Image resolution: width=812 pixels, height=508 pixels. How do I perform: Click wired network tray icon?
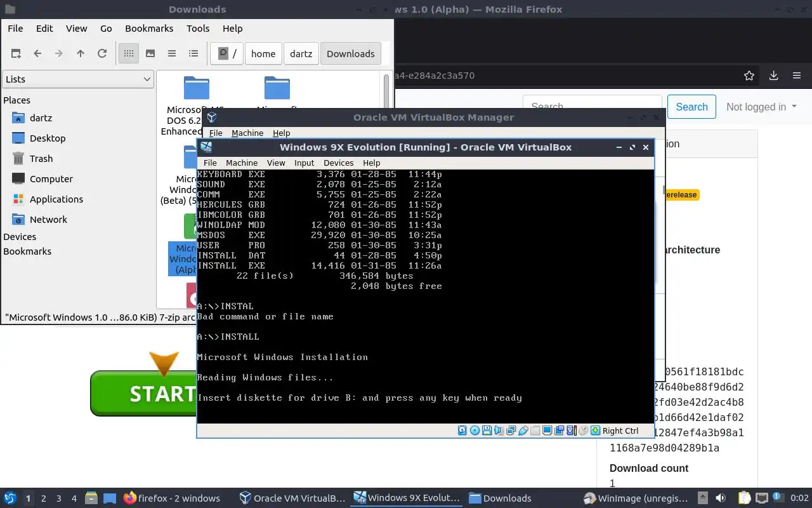pos(761,498)
